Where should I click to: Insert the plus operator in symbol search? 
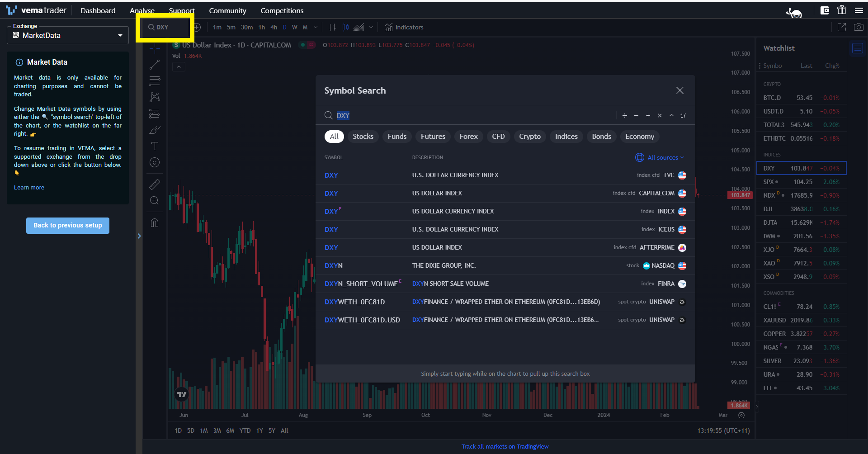(x=648, y=115)
